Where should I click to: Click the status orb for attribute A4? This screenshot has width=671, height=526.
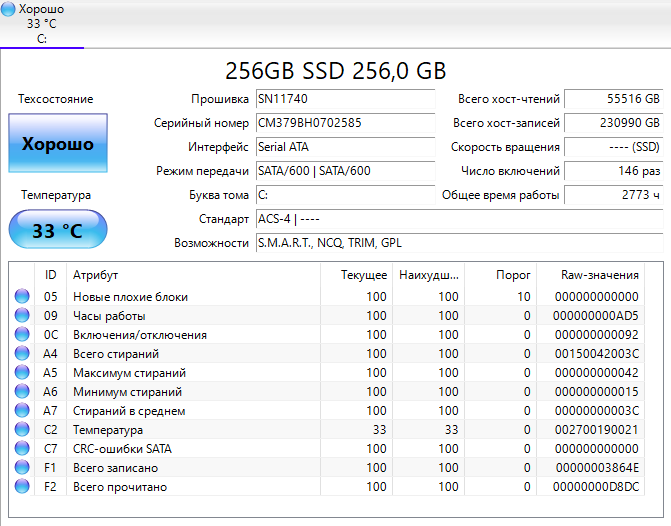[x=22, y=354]
